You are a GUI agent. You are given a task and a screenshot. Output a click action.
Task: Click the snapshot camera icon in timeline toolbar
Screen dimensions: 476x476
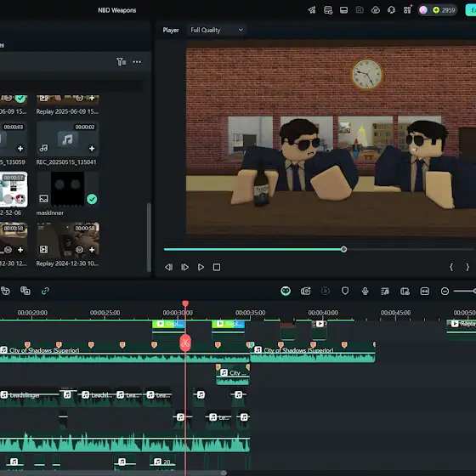(305, 291)
